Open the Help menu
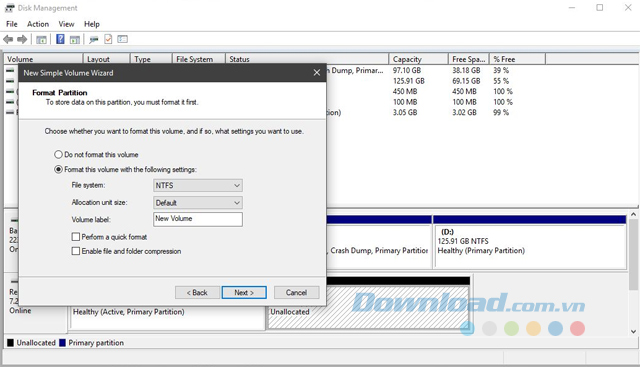The width and height of the screenshot is (640, 367). (92, 24)
